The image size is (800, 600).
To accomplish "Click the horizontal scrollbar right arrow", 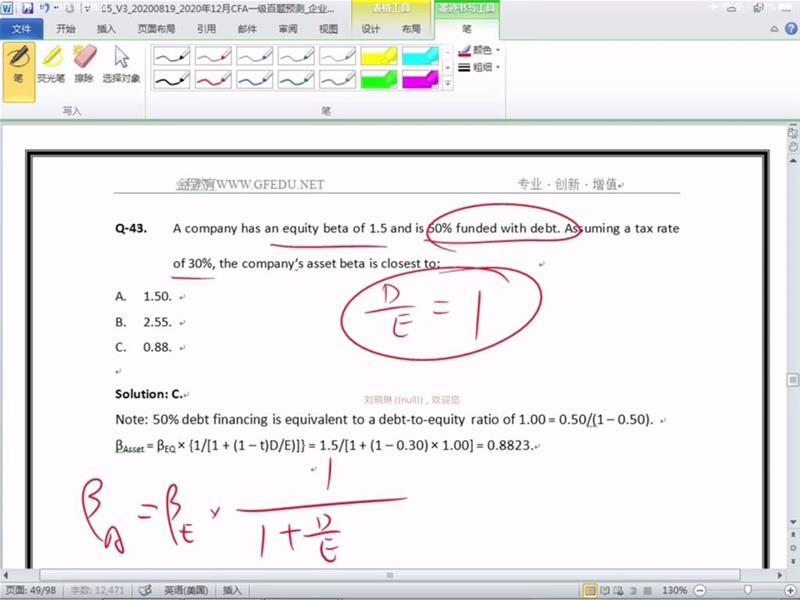I will point(779,575).
